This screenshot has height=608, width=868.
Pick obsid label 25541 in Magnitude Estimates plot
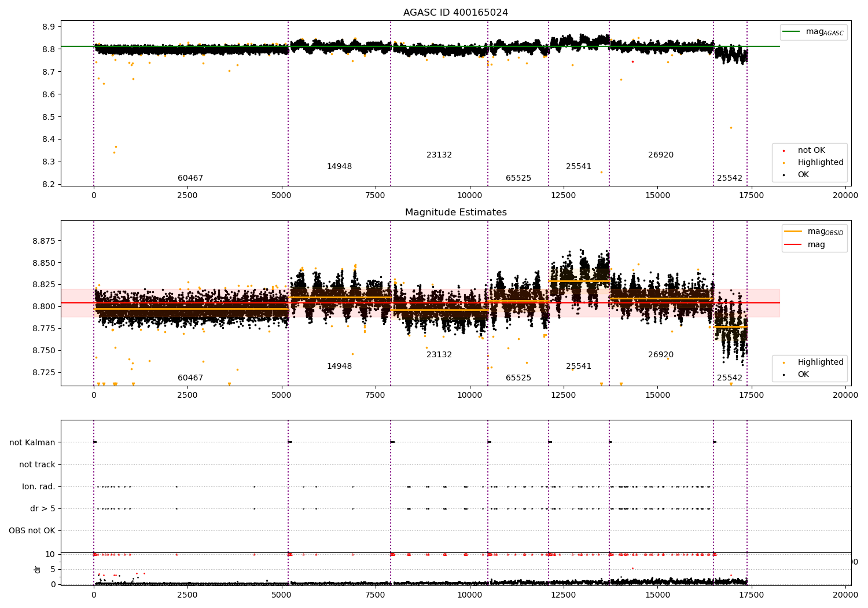pyautogui.click(x=579, y=366)
